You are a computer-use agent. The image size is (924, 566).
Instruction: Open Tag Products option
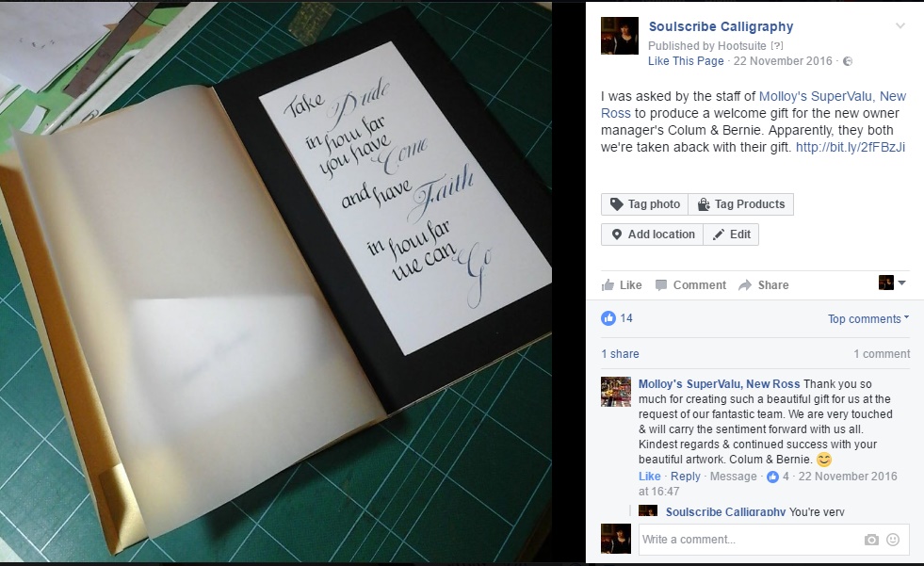tap(740, 204)
